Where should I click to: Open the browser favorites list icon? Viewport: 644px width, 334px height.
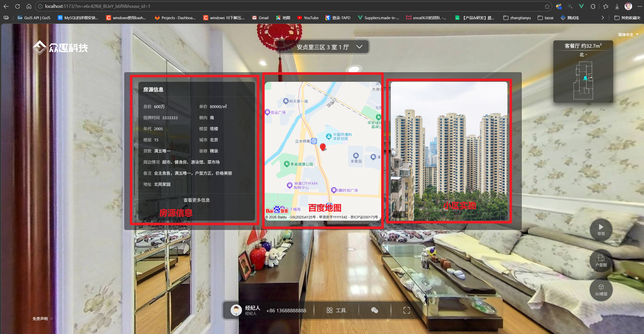(606, 6)
